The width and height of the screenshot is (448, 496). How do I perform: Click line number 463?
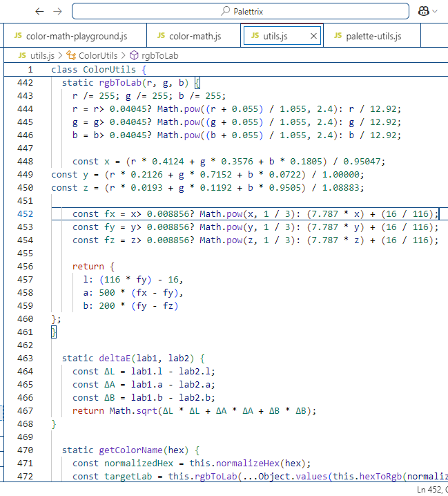25,359
